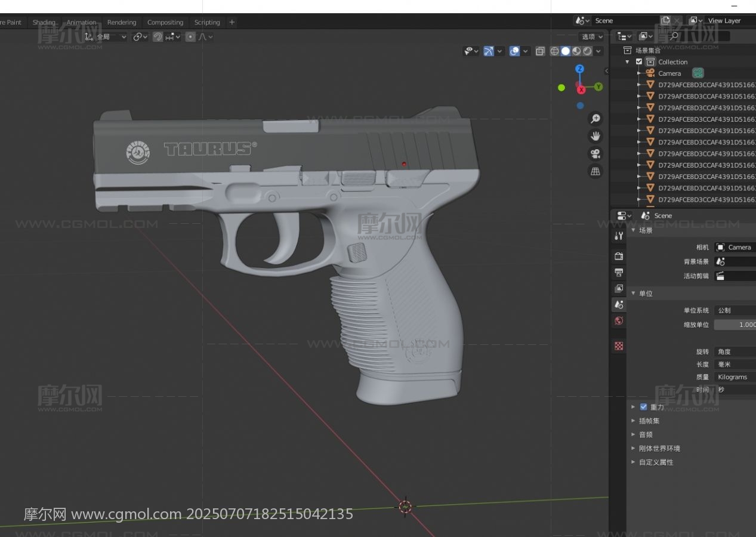Expand Camera row in outliner
This screenshot has height=537, width=756.
point(638,73)
